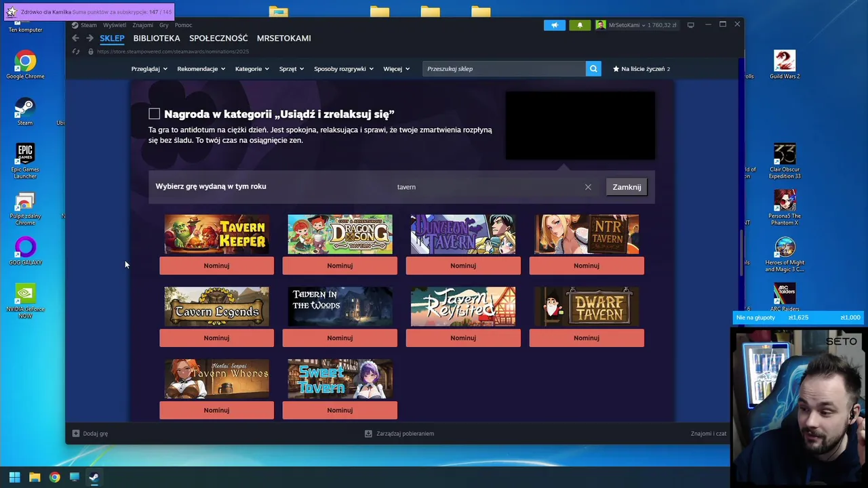Open NVIDIA GeForce NOW desktop icon
868x488 pixels.
click(25, 301)
